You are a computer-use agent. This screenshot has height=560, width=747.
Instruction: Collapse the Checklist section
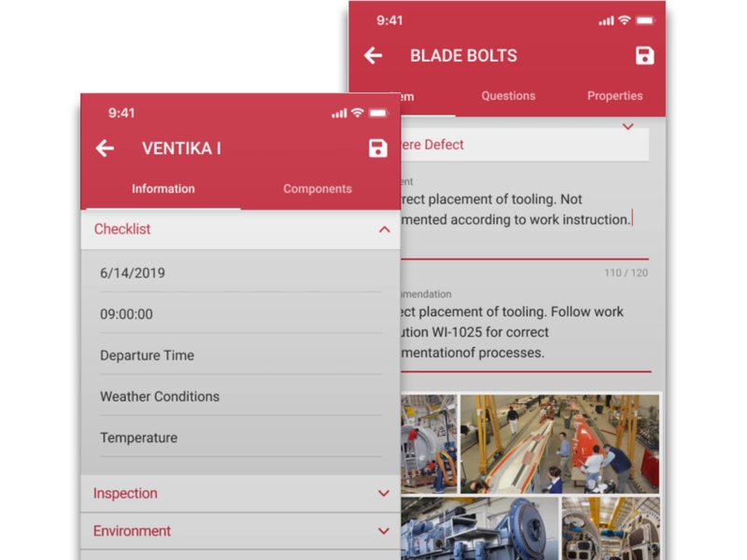click(x=384, y=230)
